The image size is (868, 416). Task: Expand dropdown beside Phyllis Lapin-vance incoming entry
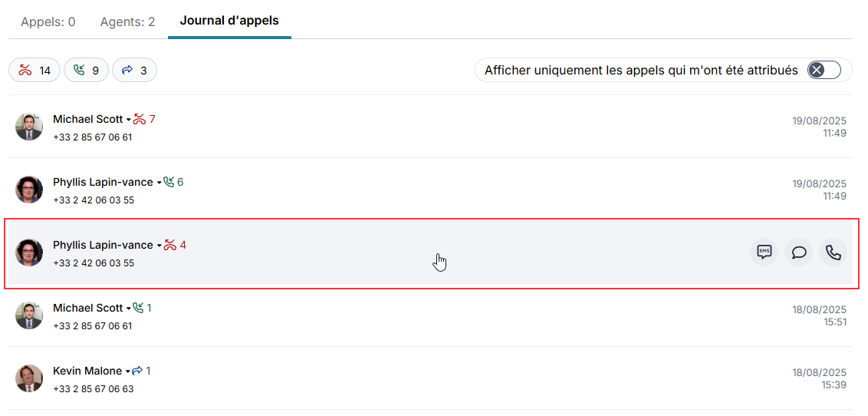(x=159, y=183)
